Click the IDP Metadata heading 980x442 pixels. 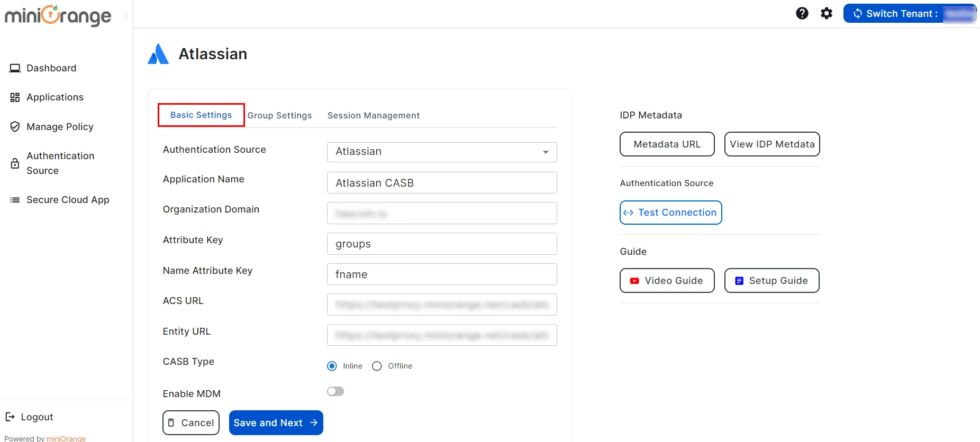click(x=651, y=115)
